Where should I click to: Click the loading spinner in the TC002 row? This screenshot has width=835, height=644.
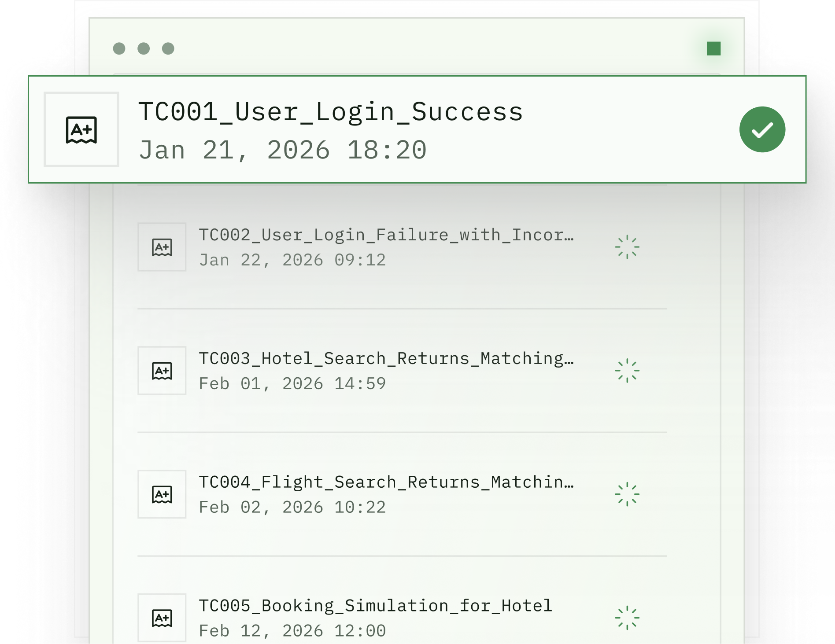pos(627,247)
